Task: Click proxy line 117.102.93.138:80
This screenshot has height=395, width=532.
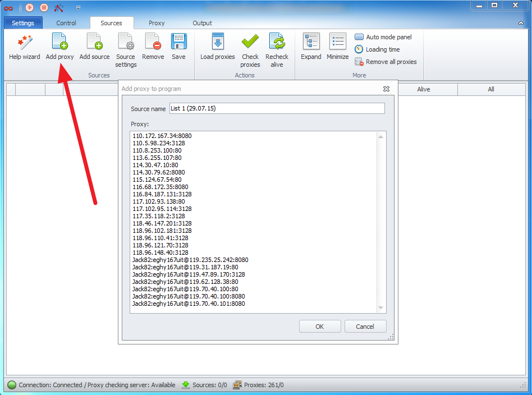Action: 159,201
